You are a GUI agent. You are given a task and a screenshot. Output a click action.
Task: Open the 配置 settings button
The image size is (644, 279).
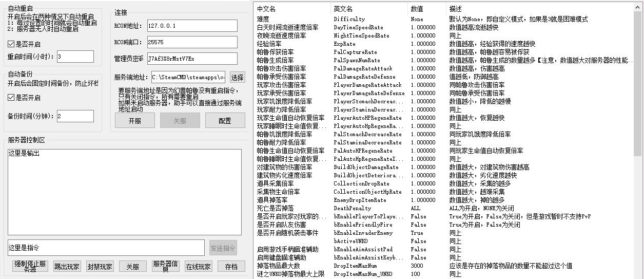point(225,120)
